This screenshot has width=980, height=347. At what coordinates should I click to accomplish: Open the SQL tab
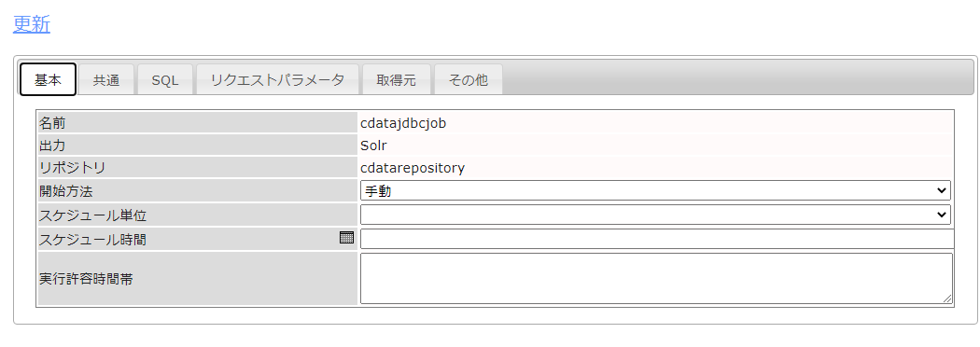(x=165, y=79)
